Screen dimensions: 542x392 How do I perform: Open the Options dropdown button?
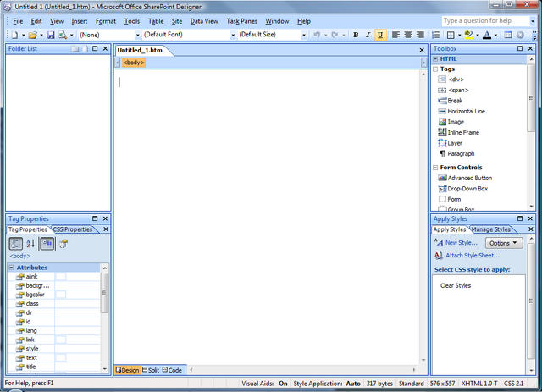click(x=504, y=243)
